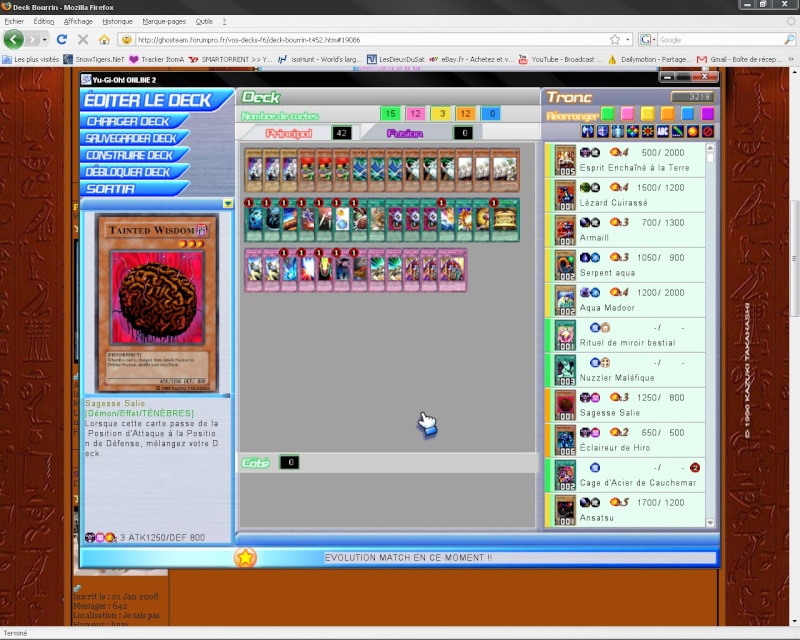The image size is (800, 640).
Task: Click the green pencil icon in Tronc
Action: pyautogui.click(x=678, y=132)
